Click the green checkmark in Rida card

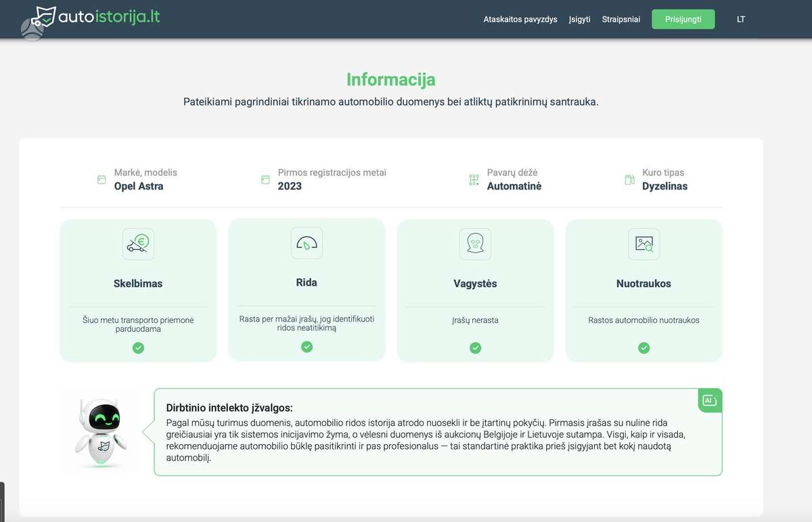[x=307, y=347]
